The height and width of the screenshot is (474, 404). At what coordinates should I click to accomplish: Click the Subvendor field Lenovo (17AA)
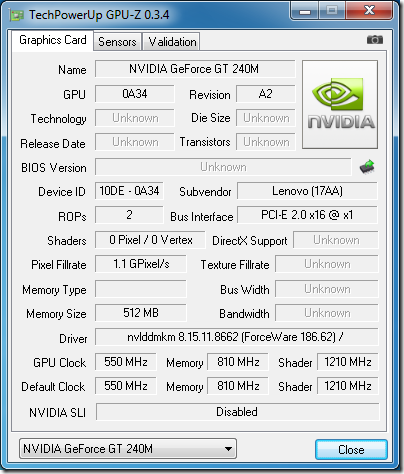pos(307,191)
